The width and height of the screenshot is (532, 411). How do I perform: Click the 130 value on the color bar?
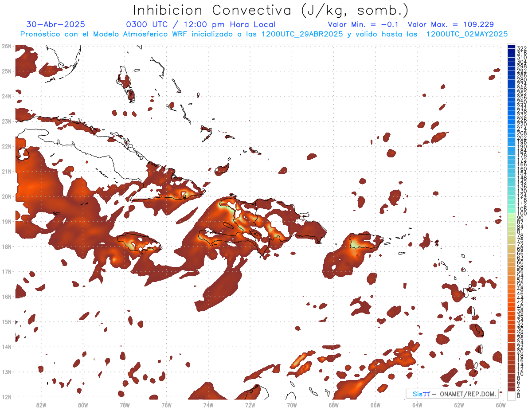(x=522, y=191)
